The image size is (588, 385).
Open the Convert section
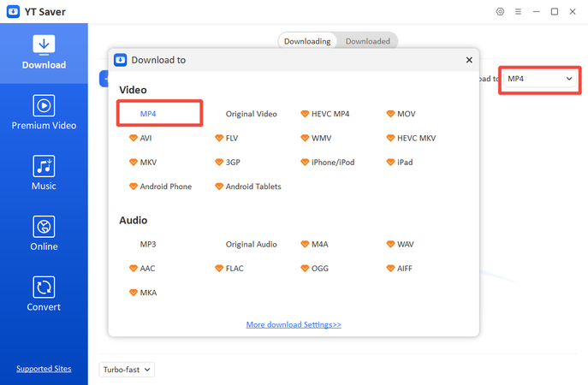tap(44, 294)
